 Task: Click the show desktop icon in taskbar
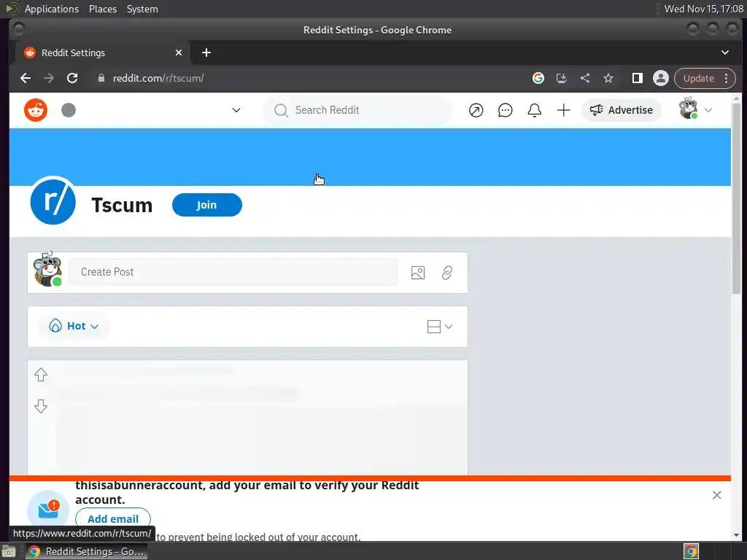click(9, 552)
